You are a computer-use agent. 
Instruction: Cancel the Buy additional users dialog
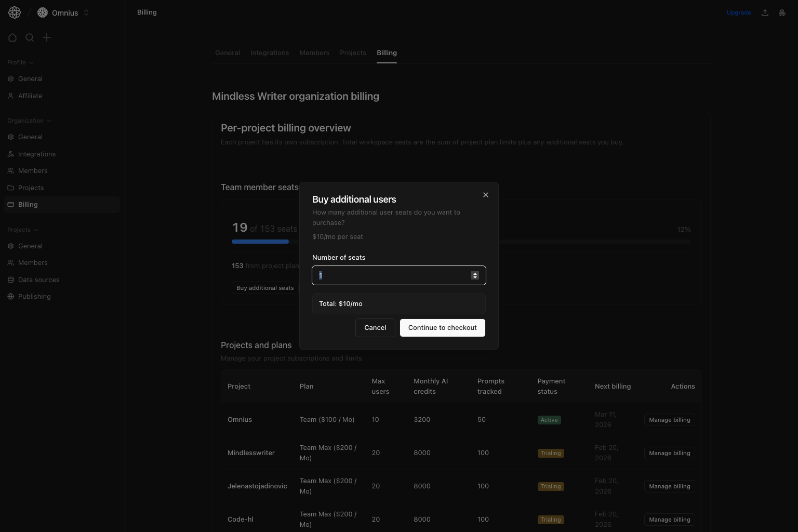coord(375,328)
